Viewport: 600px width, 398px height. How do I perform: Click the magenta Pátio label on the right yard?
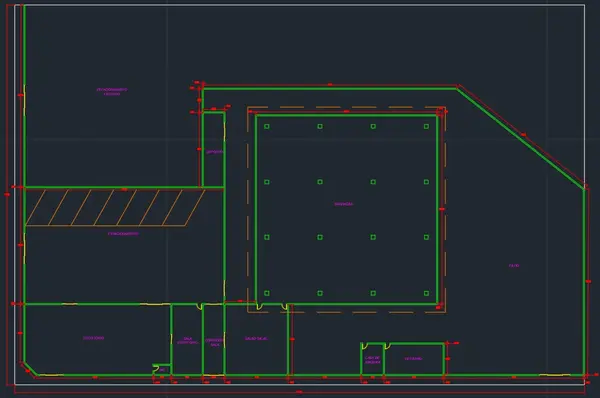[x=514, y=265]
